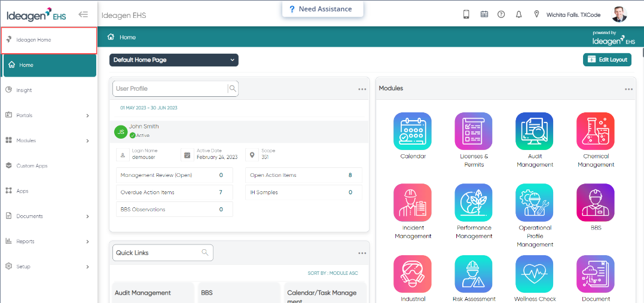Click the Ideagen EHS logo

pos(36,15)
